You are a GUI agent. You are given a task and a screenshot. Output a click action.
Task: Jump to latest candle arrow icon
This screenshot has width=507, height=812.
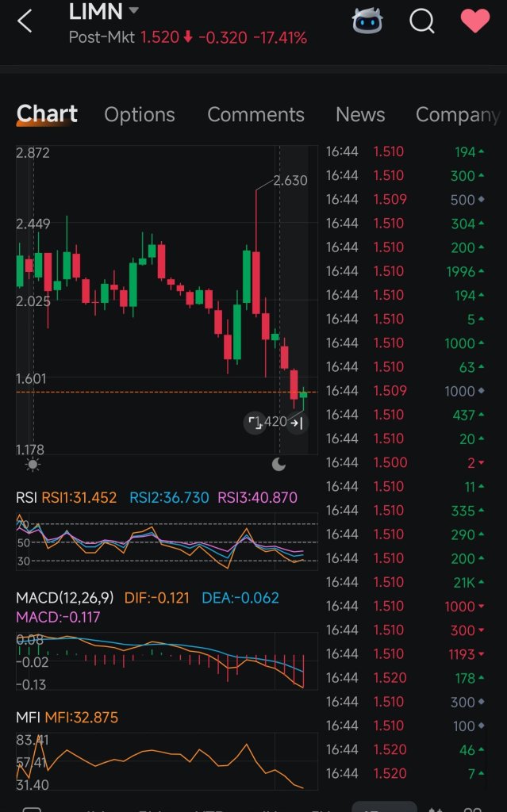click(297, 423)
